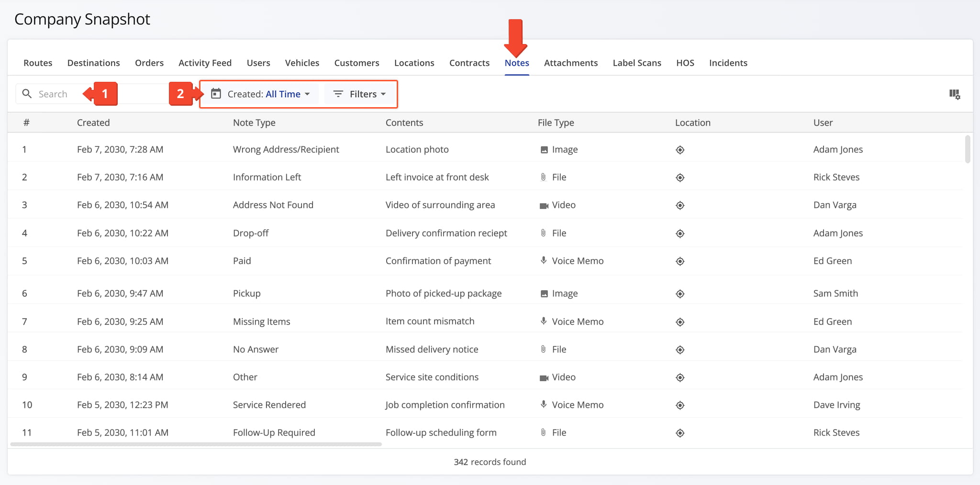
Task: Click the File Type column header
Action: click(x=556, y=122)
